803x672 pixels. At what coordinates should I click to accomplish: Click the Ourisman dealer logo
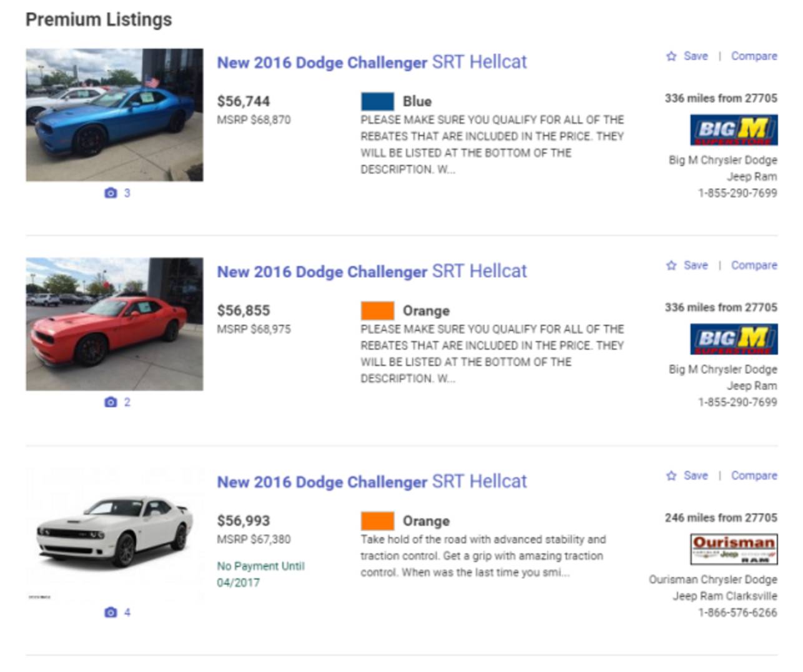tap(734, 550)
